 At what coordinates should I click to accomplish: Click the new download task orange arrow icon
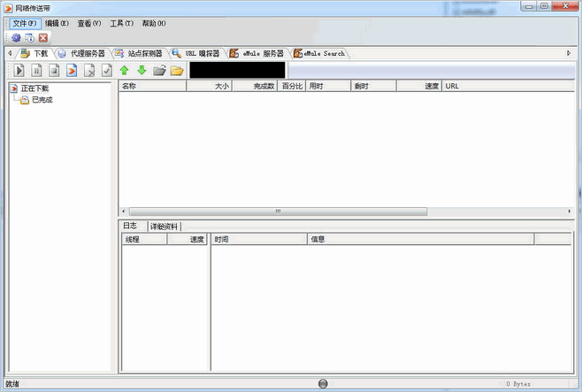coord(72,70)
